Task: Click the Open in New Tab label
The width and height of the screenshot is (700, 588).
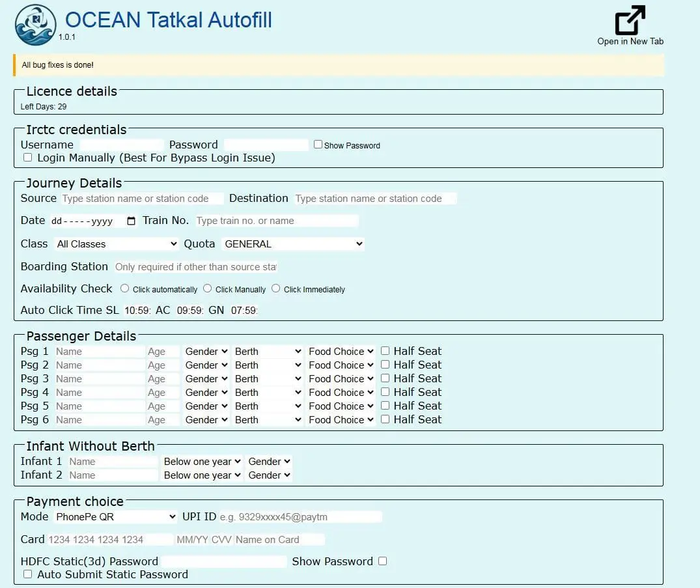Action: click(630, 41)
